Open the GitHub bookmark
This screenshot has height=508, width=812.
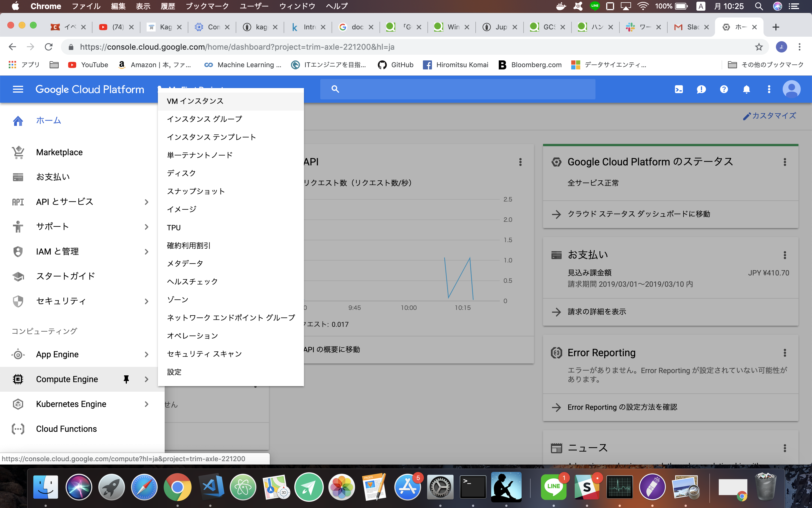pyautogui.click(x=395, y=65)
